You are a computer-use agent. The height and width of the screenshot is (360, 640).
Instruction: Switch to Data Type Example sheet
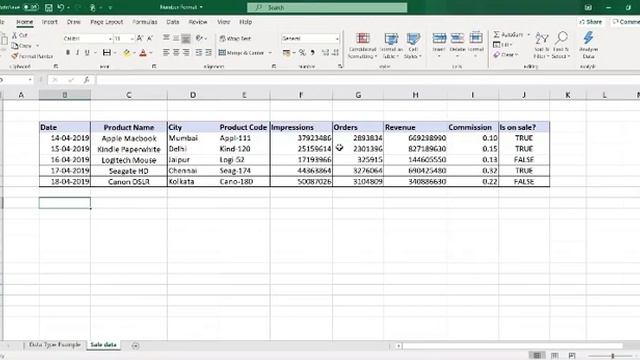(x=55, y=344)
